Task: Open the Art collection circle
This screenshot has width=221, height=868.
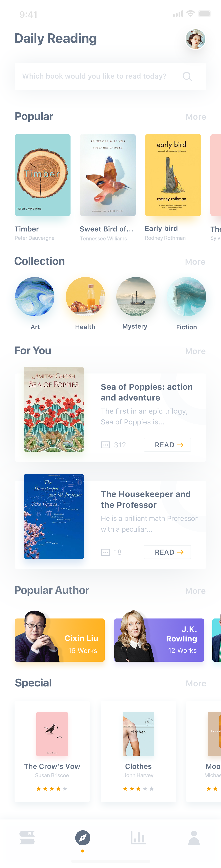Action: coord(35,296)
